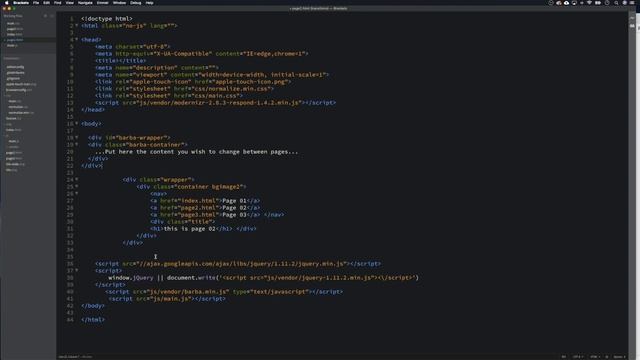Open the View menu

(x=70, y=2)
